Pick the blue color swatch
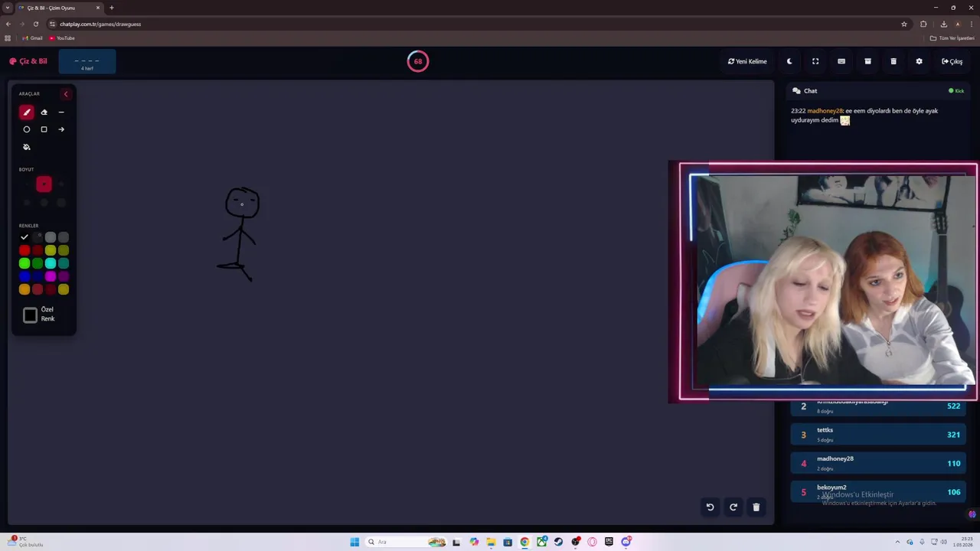This screenshot has width=980, height=551. [x=24, y=276]
